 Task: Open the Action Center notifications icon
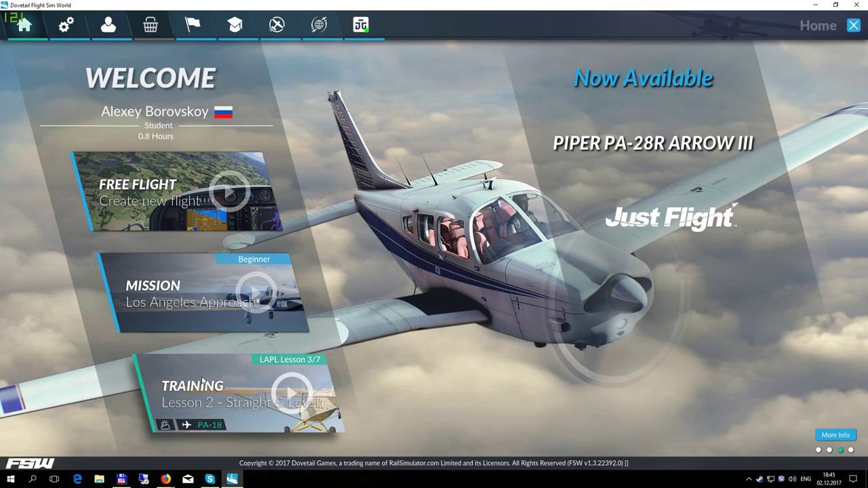854,479
